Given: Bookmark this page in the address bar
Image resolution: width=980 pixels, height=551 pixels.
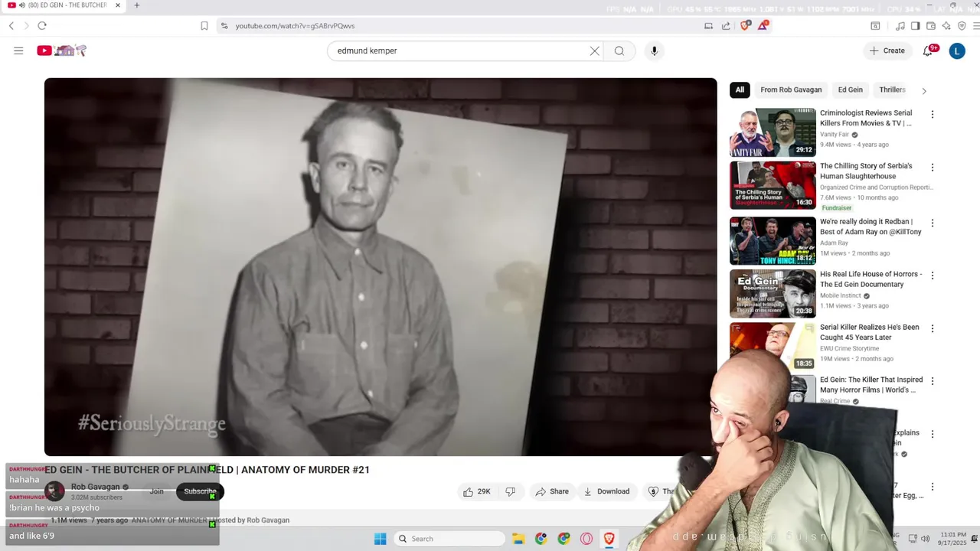Looking at the screenshot, I should 204,26.
